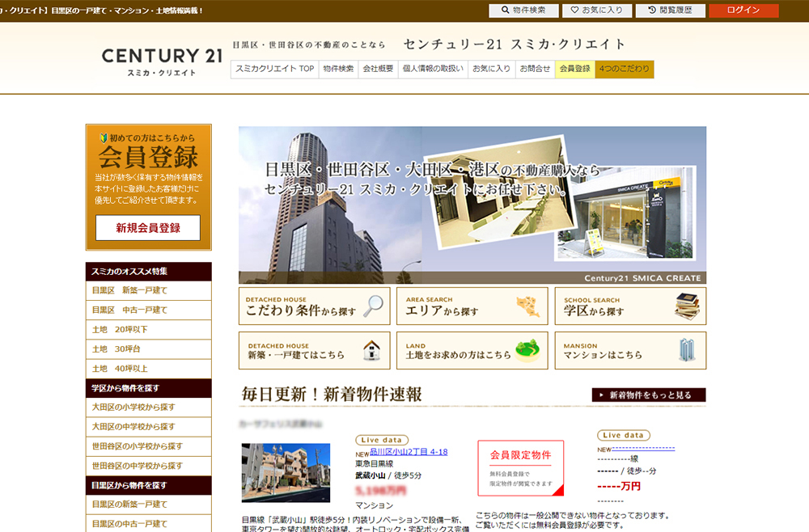Open the スミカクリエイト TOP menu item

point(274,69)
